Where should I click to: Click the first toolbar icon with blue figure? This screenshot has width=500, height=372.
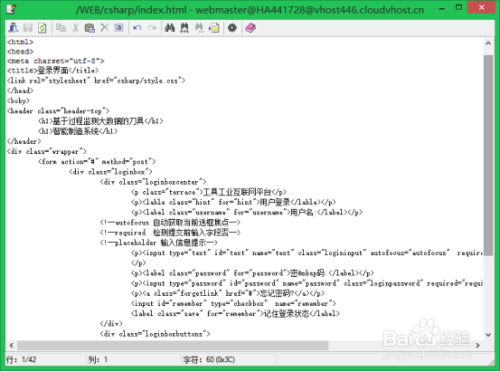pos(13,28)
